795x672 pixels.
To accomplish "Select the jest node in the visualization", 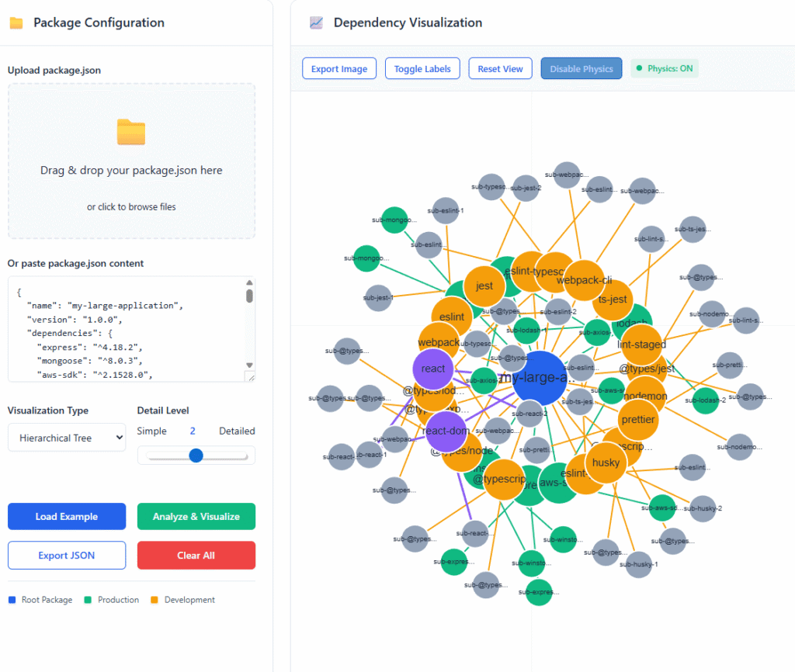I will [x=484, y=286].
